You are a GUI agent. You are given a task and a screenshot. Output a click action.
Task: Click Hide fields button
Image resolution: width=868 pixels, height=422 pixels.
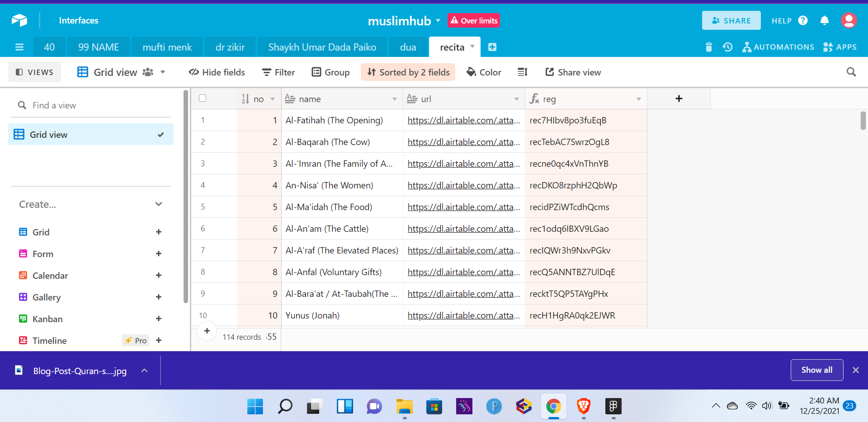tap(217, 72)
